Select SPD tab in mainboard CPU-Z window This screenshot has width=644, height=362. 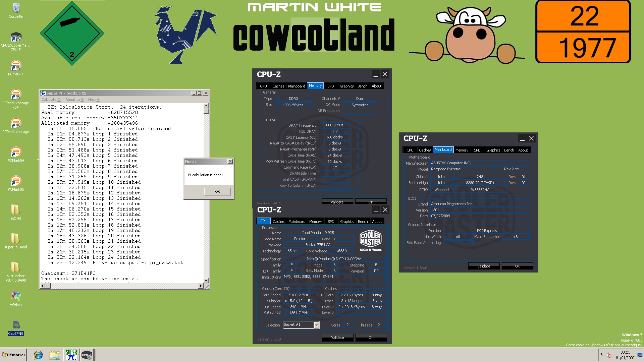[x=477, y=150]
